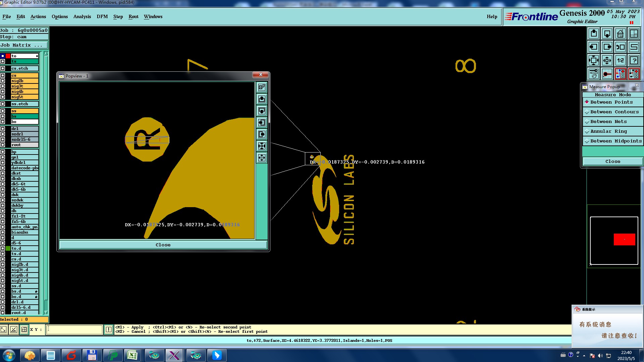
Task: Click the colored nets traffic light icon
Action: [621, 74]
